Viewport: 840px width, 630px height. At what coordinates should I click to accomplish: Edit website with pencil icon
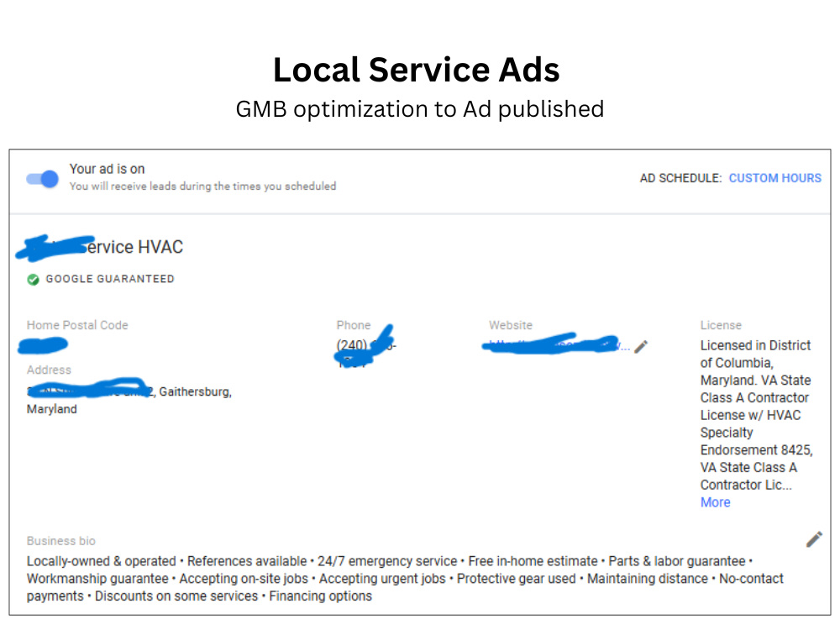point(641,347)
